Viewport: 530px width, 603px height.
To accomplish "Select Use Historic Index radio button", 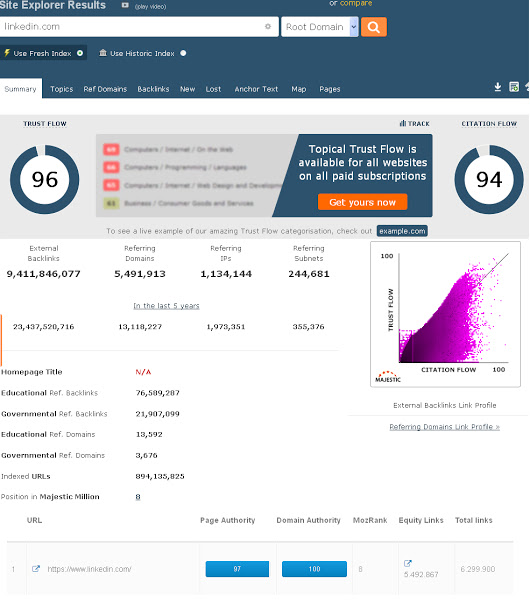I will 183,53.
